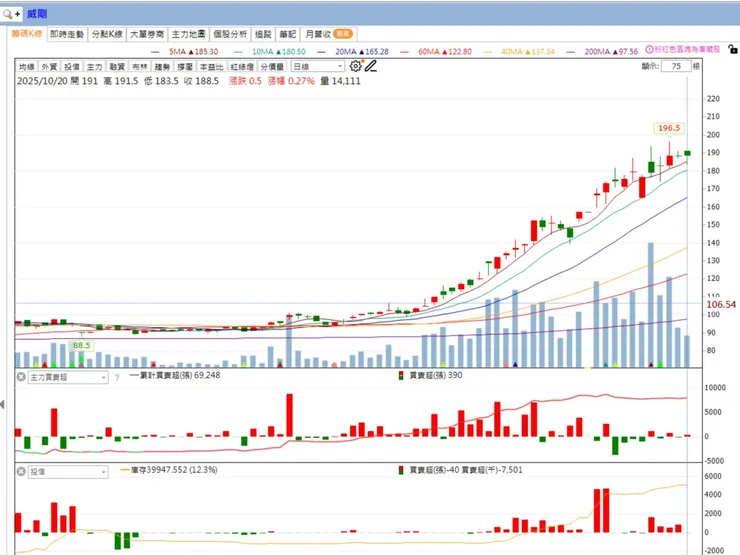Click 200MA value 97.56

[628, 51]
